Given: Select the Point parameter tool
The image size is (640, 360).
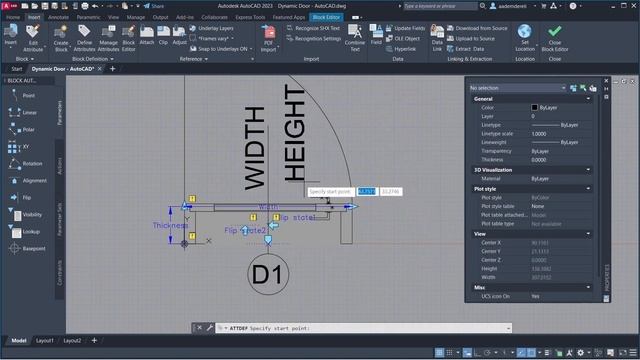Looking at the screenshot, I should click(23, 96).
